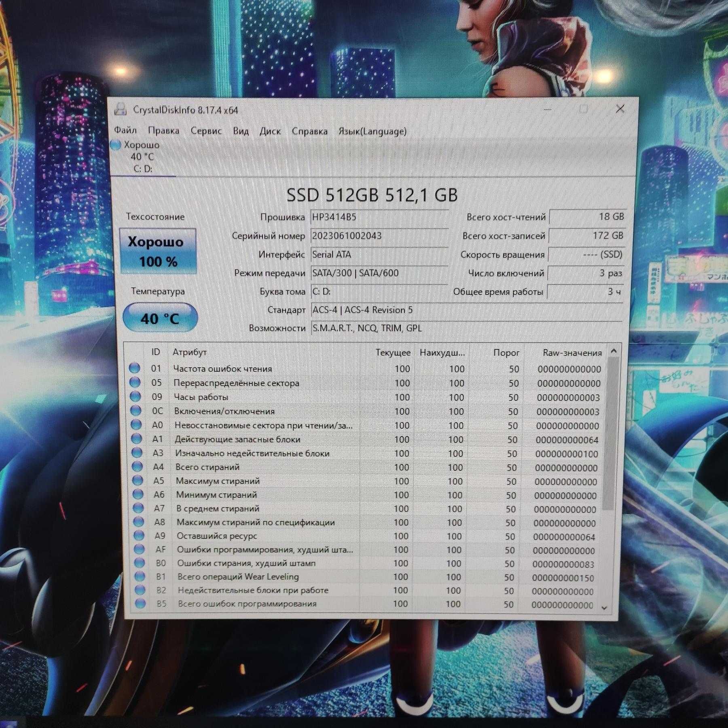This screenshot has width=728, height=728.
Task: Click the status icon for attribute 0C
Action: pos(135,411)
